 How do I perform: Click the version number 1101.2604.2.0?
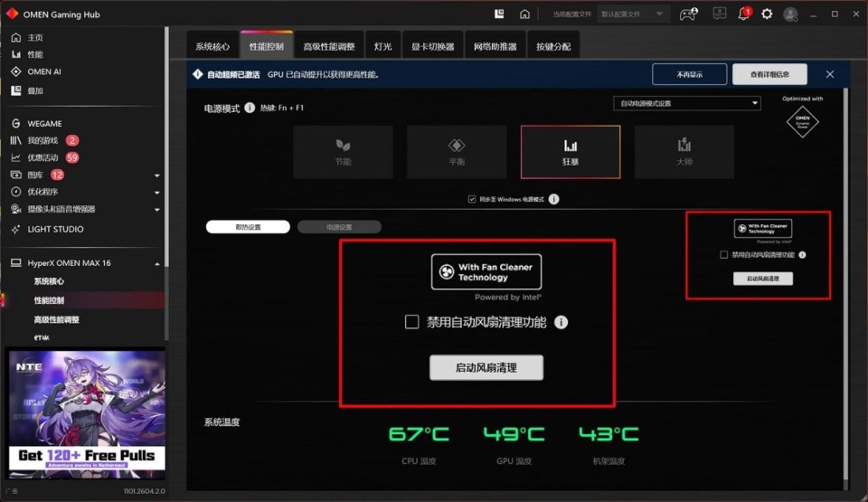144,491
